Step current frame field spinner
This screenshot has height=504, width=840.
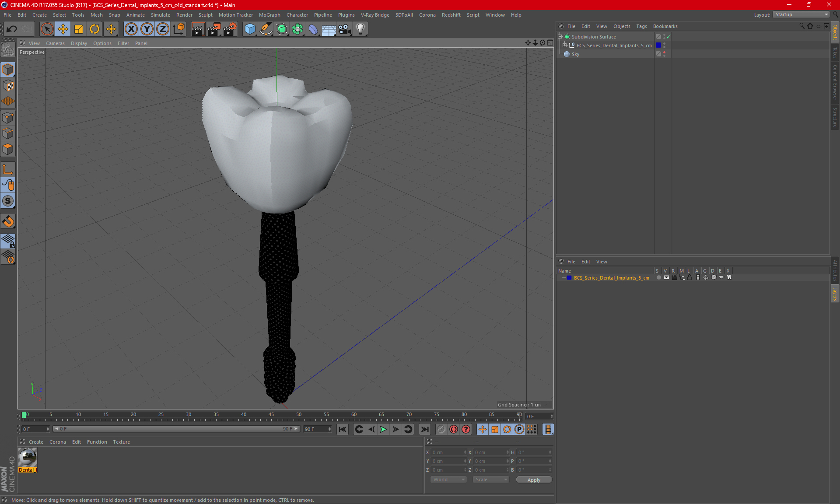tap(552, 416)
